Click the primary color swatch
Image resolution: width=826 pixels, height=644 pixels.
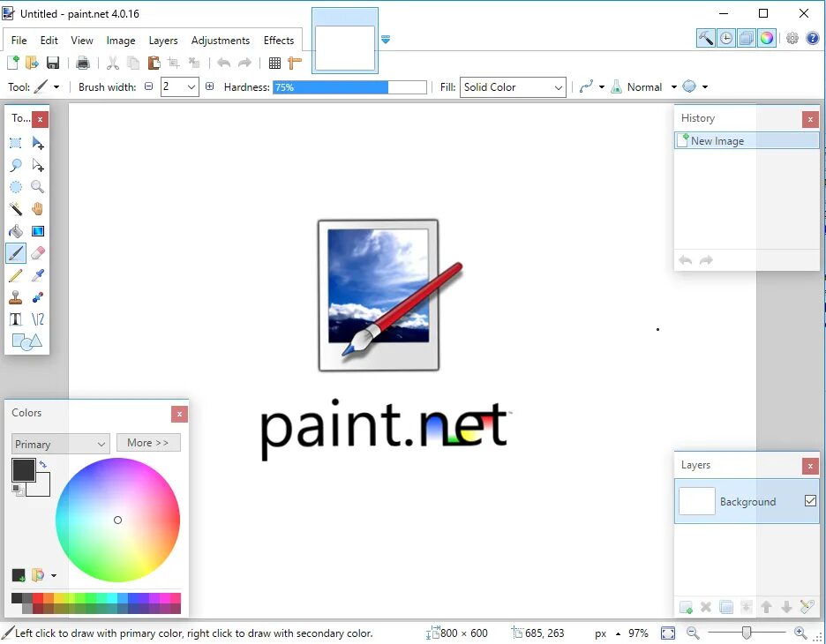23,469
